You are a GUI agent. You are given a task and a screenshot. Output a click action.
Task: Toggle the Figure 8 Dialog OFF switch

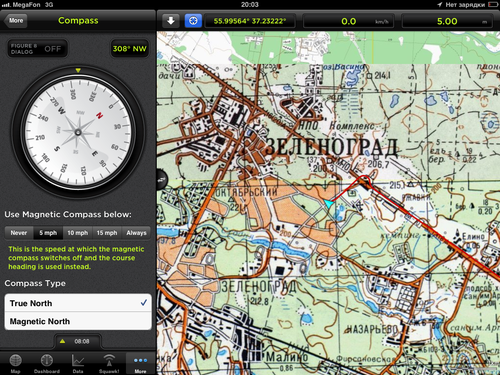pyautogui.click(x=38, y=49)
